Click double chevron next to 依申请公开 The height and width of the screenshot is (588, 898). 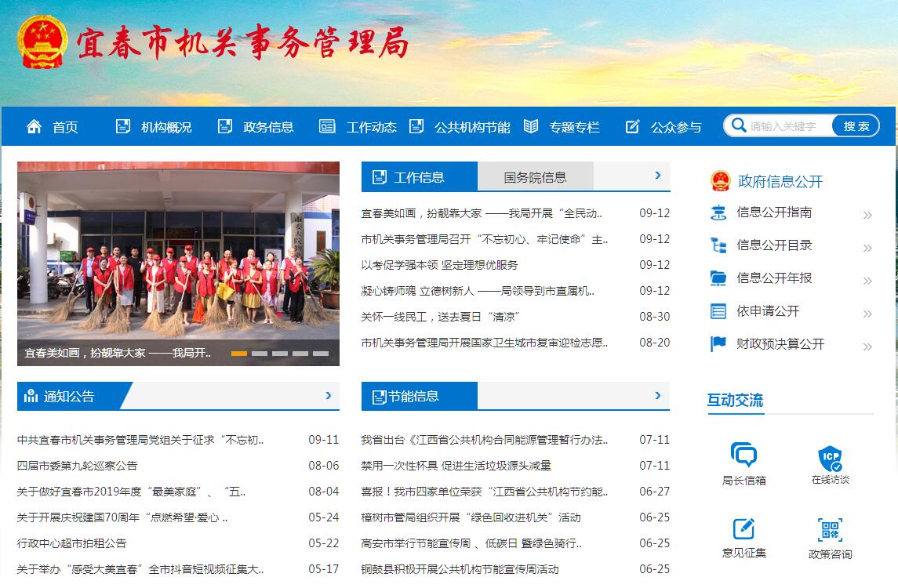click(x=867, y=314)
